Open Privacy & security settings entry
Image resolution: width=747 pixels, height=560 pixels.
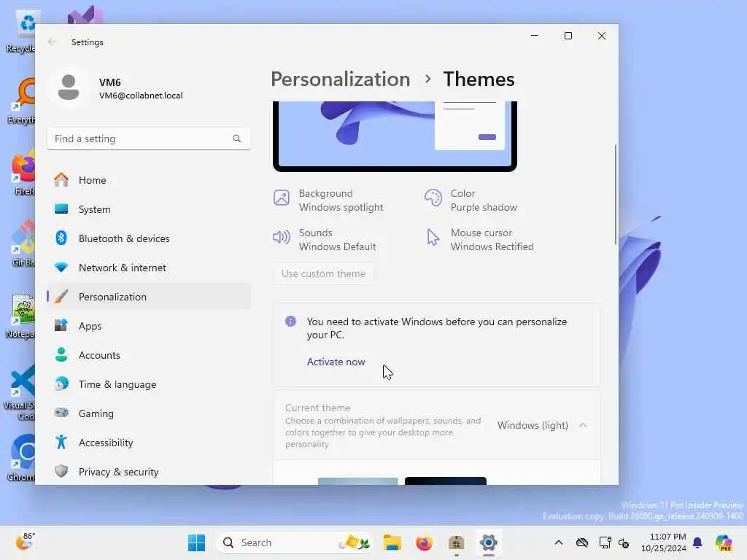coord(149,472)
